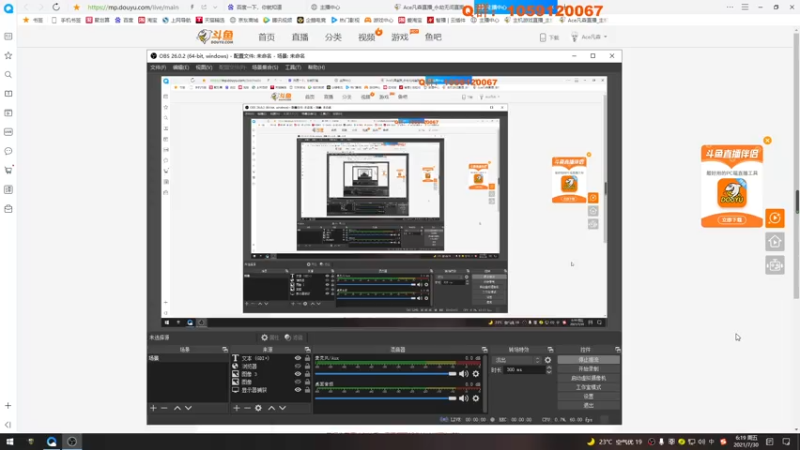Click 滤镜 filters button above docks
The width and height of the screenshot is (800, 450).
[x=294, y=337]
